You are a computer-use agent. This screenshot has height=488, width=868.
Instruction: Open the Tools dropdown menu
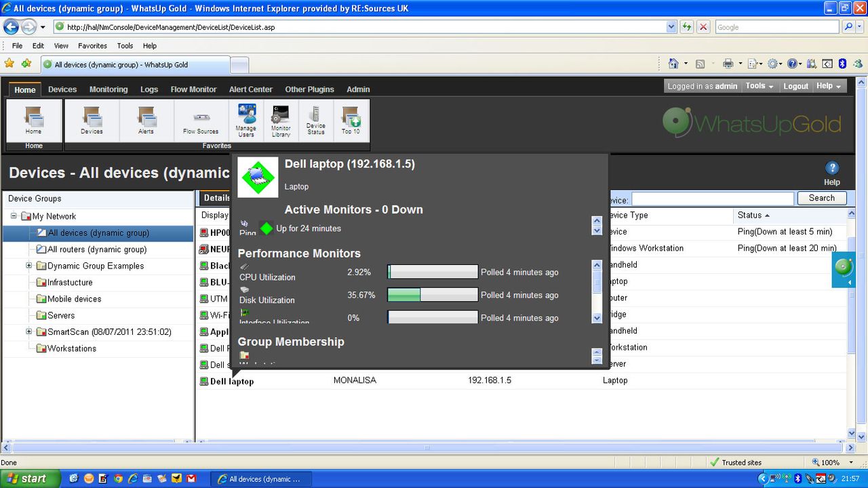(x=759, y=86)
